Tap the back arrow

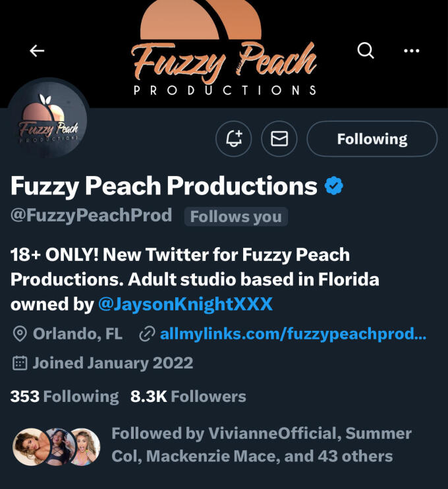pyautogui.click(x=37, y=51)
